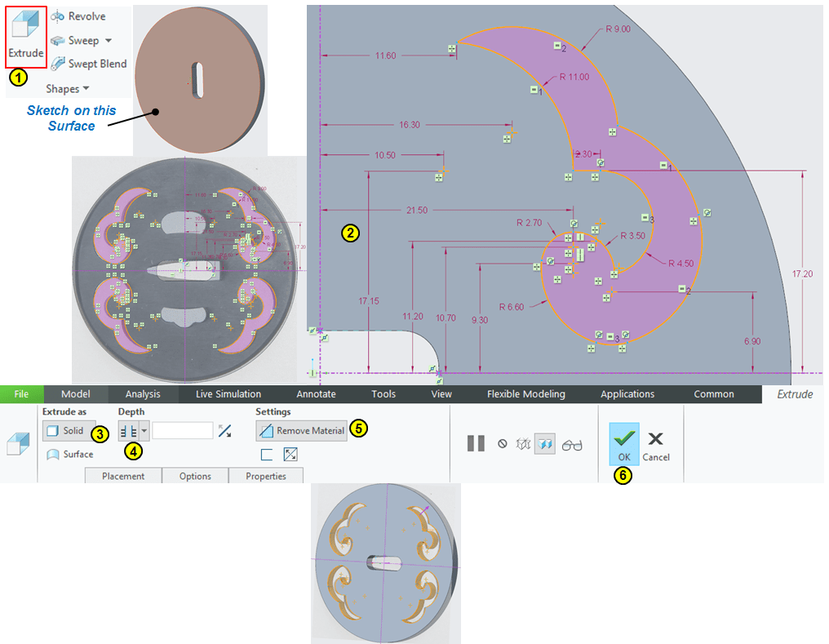829x644 pixels.
Task: Open the Placement tab
Action: click(123, 476)
